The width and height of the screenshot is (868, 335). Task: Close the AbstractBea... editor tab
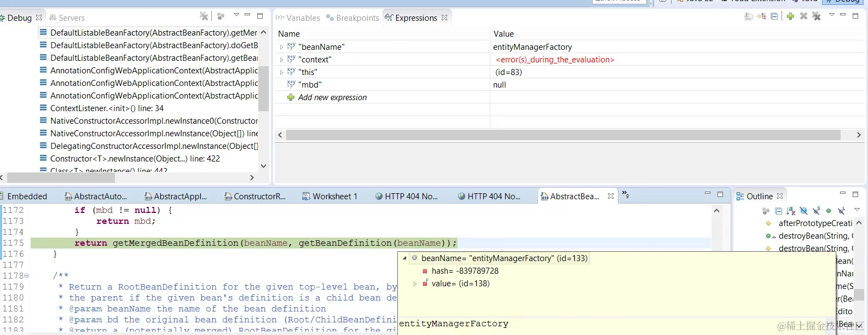611,196
